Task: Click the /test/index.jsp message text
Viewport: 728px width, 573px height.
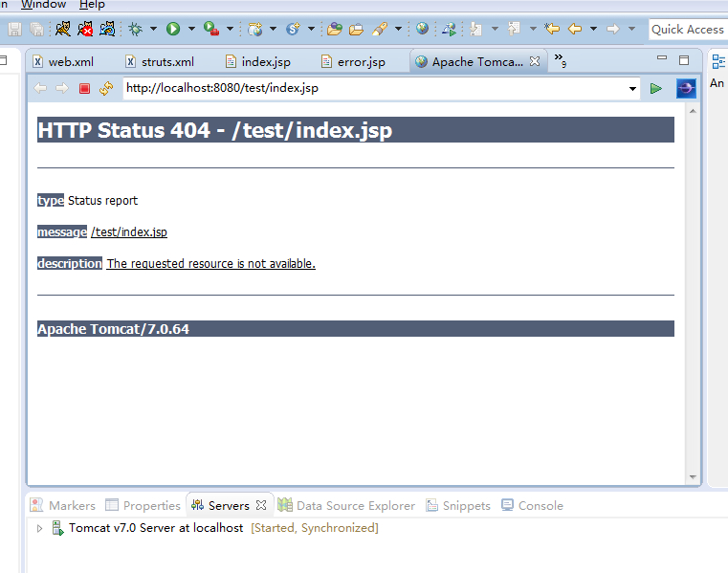Action: tap(129, 231)
